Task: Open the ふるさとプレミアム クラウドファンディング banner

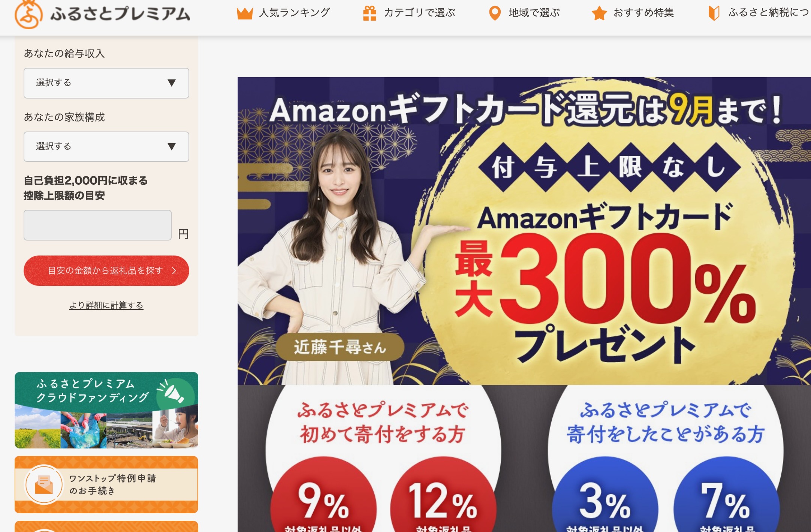Action: [106, 410]
